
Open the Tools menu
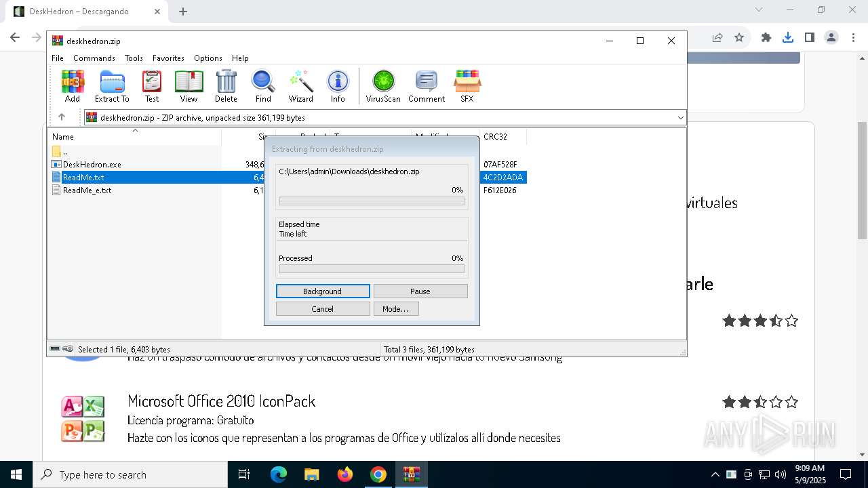134,58
